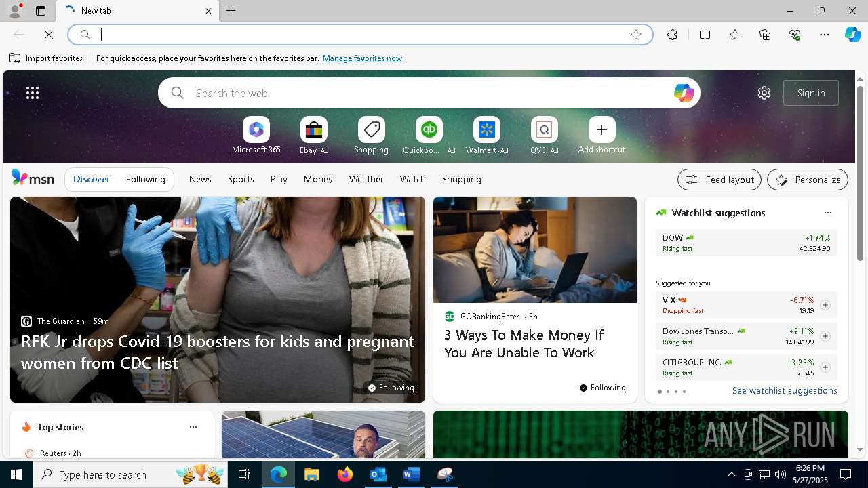Click the woman with laptop thumbnail
This screenshot has width=868, height=488.
535,250
